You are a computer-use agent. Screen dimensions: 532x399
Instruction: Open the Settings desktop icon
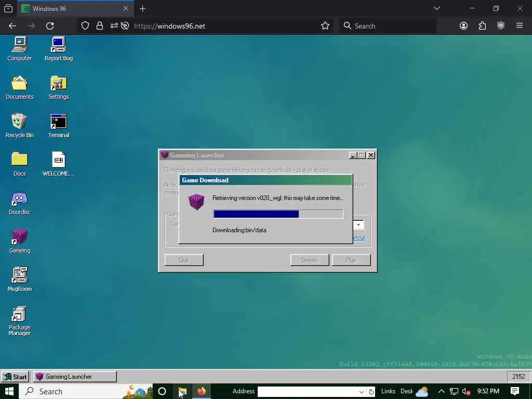[58, 87]
